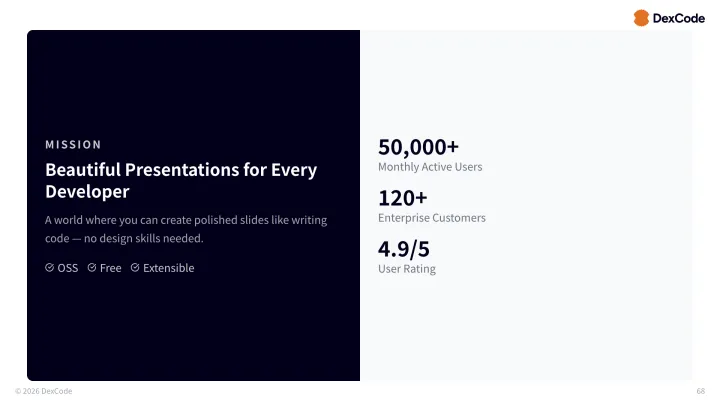Image resolution: width=720 pixels, height=405 pixels.
Task: Click the MISSION section label
Action: 73,144
